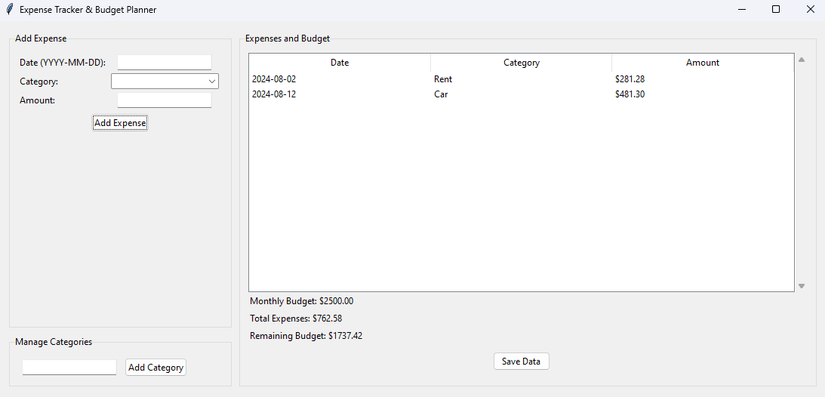Sort by the Date column header
825x397 pixels.
coord(339,63)
